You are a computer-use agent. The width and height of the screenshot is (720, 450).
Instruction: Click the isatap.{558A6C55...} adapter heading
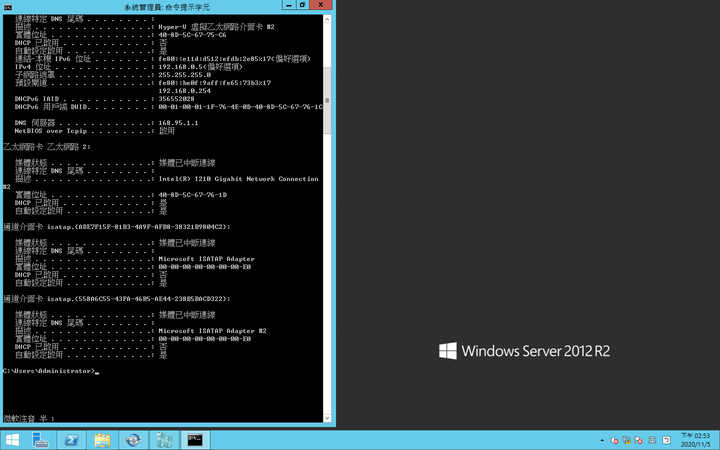tap(117, 299)
